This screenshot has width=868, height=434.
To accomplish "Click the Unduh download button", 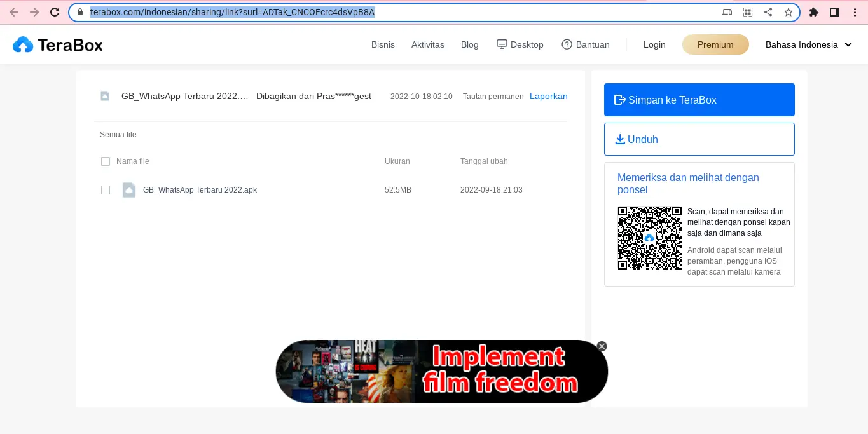I will pos(699,139).
